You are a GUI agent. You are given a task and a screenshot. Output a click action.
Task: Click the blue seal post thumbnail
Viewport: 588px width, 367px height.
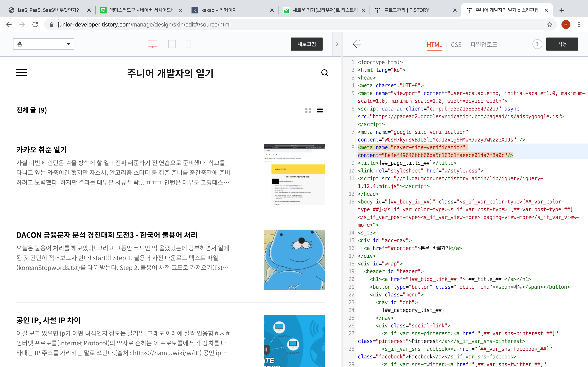(294, 260)
